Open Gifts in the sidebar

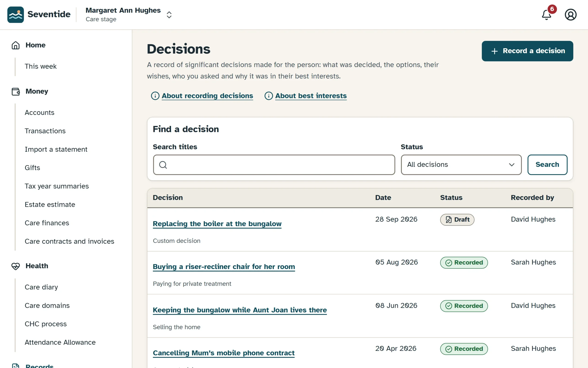32,168
